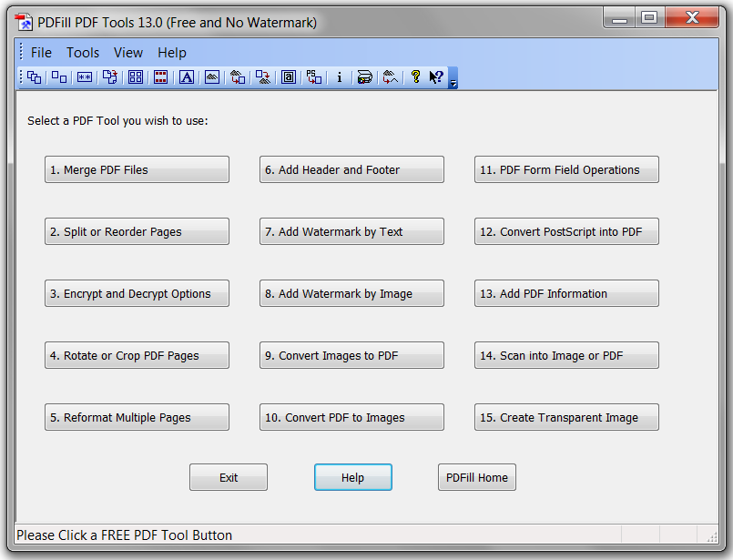Click the Split or Reorder Pages toolbar icon
Viewport: 733px width, 560px height.
click(59, 77)
